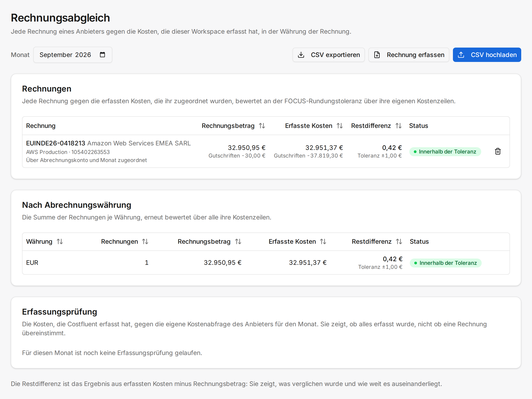
Task: Click the Nach Abrechnungswährung heading
Action: [77, 205]
